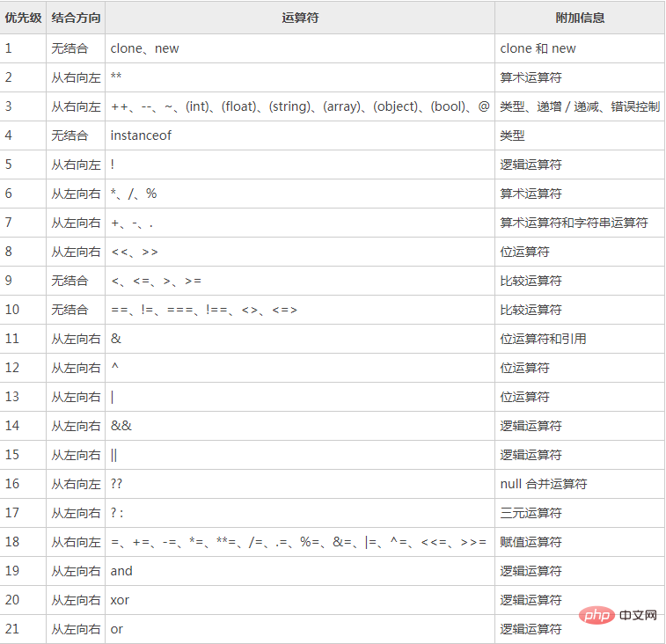Screen dimensions: 666x644
Task: Select the 'or' operator cell
Action: pyautogui.click(x=300, y=629)
